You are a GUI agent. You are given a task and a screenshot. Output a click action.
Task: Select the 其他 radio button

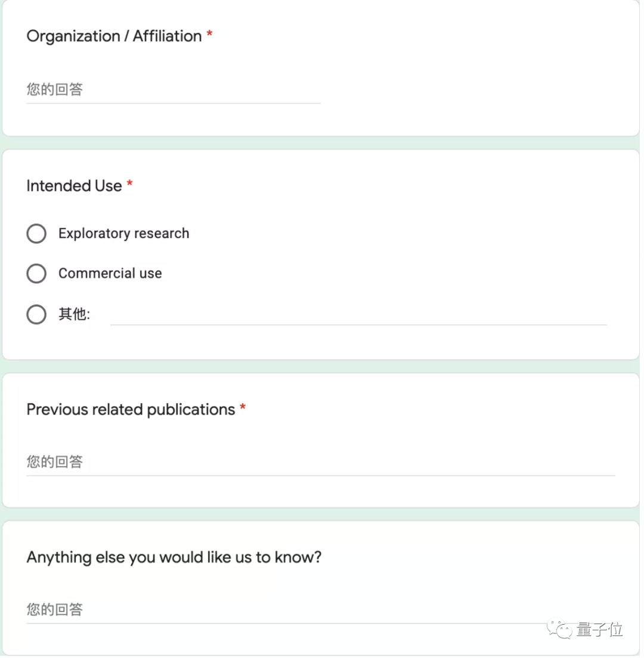pyautogui.click(x=36, y=314)
